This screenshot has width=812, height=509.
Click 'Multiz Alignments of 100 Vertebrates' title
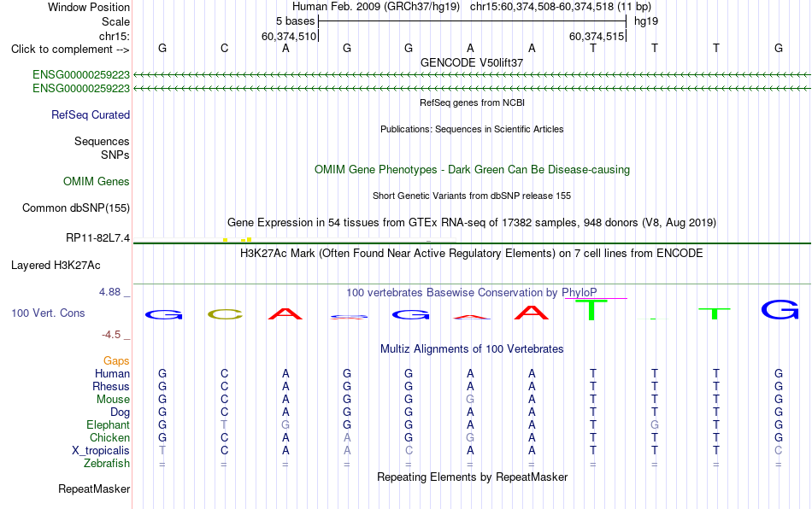pyautogui.click(x=472, y=348)
